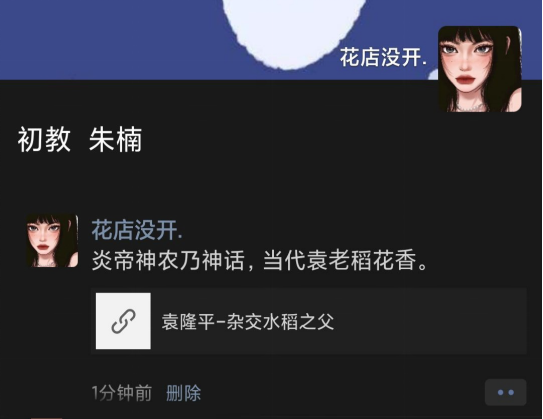Tap dark empty area beneath the signature
The height and width of the screenshot is (419, 543).
click(x=270, y=184)
